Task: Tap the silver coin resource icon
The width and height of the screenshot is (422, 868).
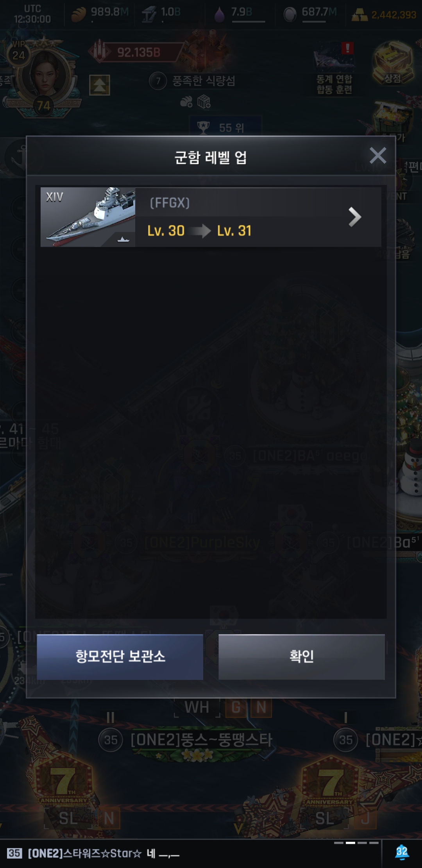Action: tap(290, 14)
